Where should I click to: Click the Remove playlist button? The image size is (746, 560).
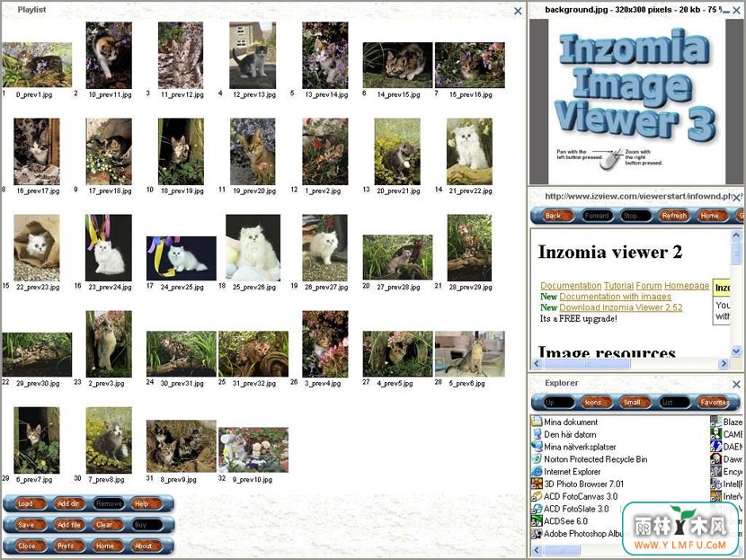109,502
